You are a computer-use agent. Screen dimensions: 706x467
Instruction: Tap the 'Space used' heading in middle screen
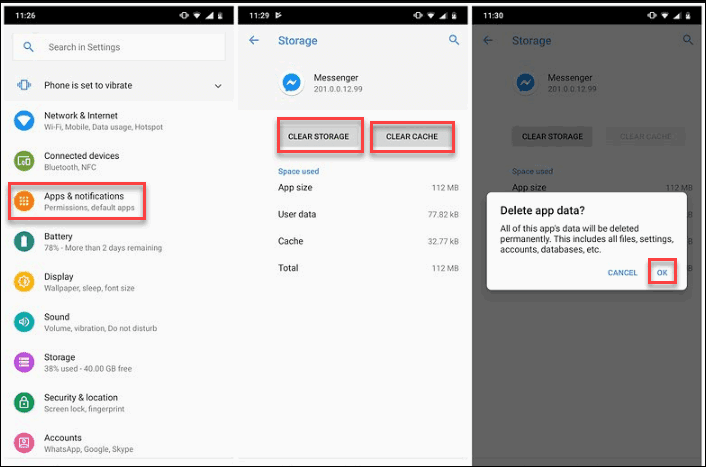299,171
